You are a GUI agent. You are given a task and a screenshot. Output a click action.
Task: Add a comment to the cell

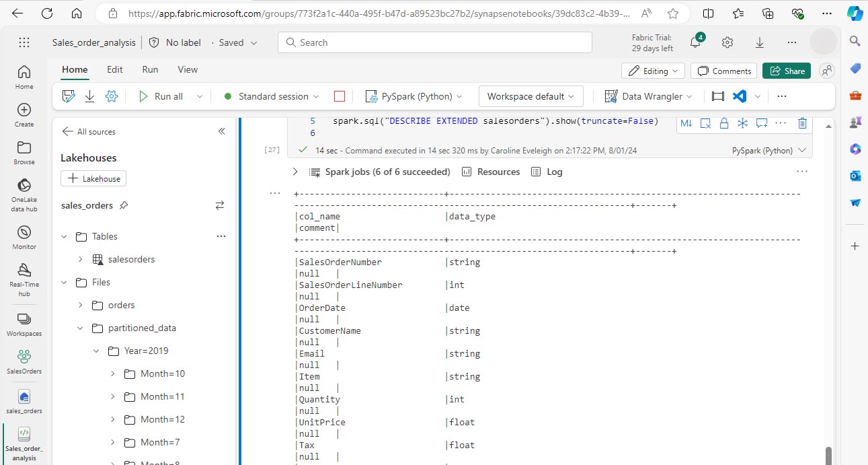click(762, 123)
